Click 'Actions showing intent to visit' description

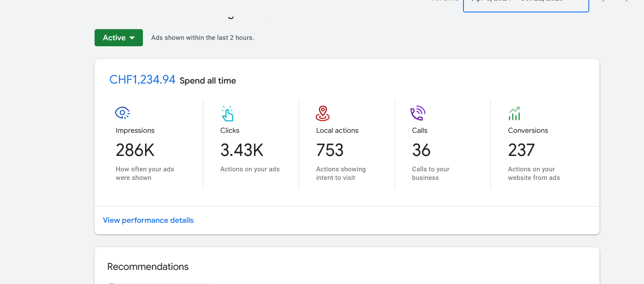coord(341,173)
